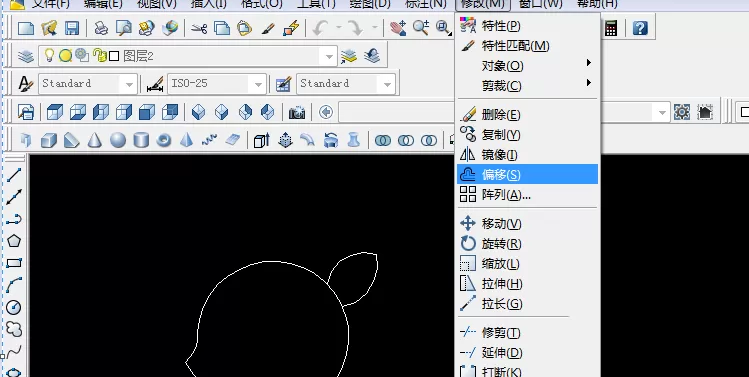
Task: Open the QuickCalc calculator icon
Action: pyautogui.click(x=610, y=28)
